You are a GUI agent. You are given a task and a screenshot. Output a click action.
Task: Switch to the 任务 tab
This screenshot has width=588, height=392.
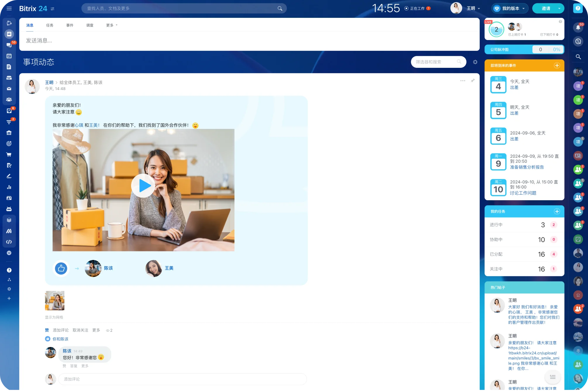(x=50, y=25)
